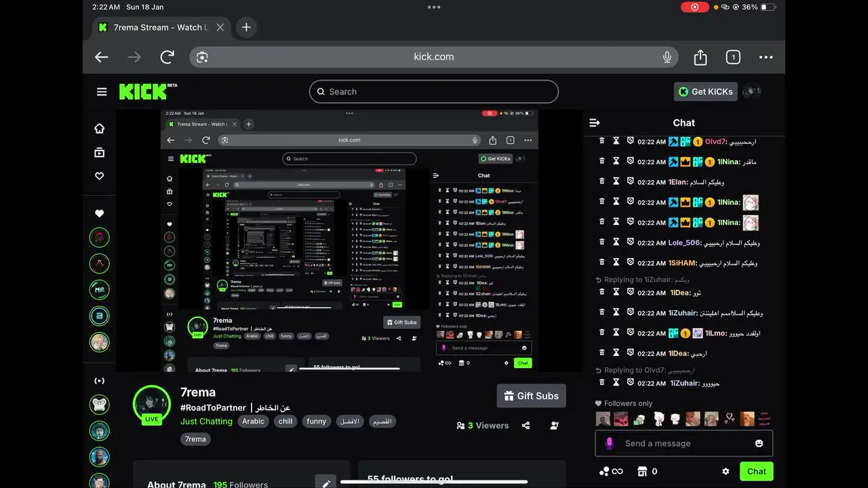Click the 'Followers only' label

[x=628, y=403]
